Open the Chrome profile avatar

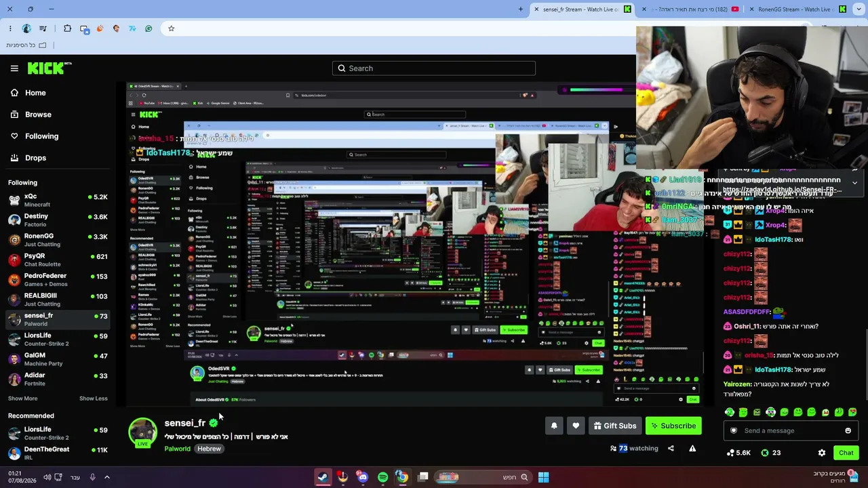click(26, 28)
